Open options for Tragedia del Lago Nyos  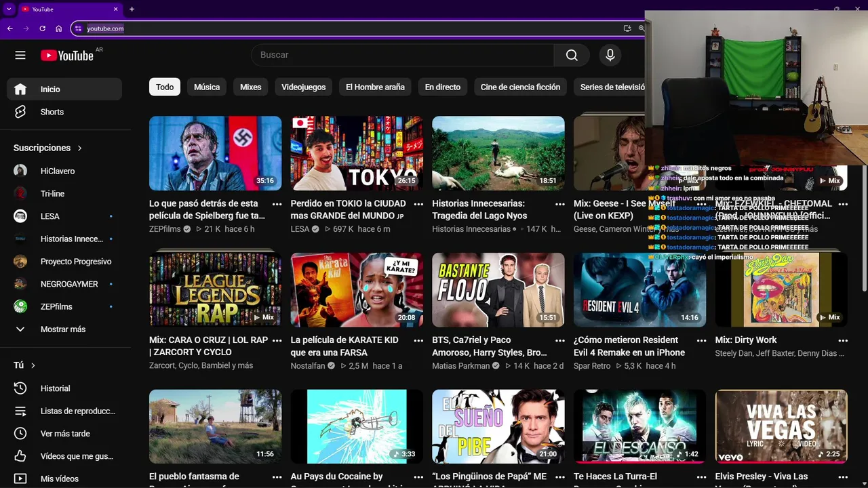(x=559, y=204)
